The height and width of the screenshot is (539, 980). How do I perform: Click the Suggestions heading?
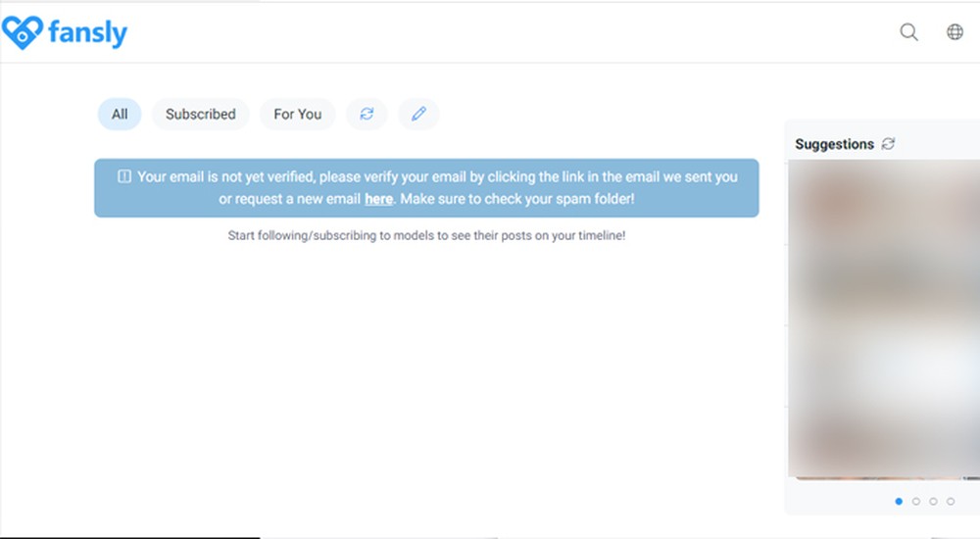tap(834, 144)
